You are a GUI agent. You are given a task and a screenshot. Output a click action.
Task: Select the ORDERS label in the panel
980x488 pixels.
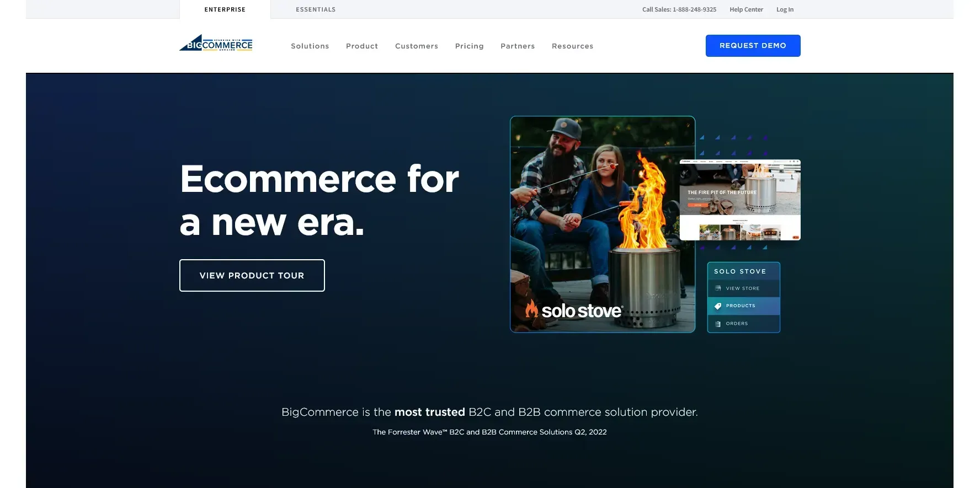(737, 324)
